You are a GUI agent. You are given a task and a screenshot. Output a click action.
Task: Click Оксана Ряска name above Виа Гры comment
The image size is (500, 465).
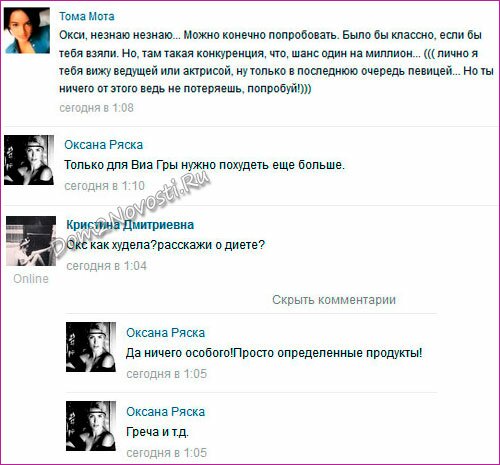click(x=104, y=145)
